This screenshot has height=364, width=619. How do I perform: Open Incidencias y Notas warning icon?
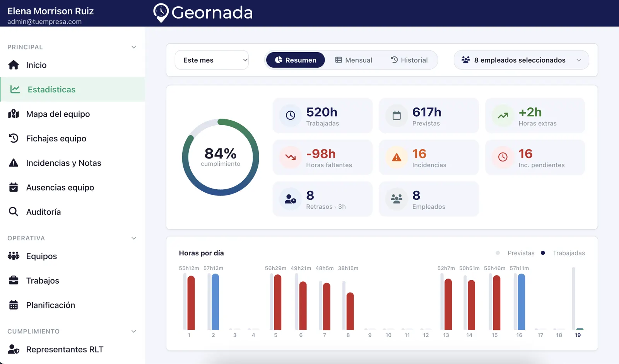click(14, 163)
